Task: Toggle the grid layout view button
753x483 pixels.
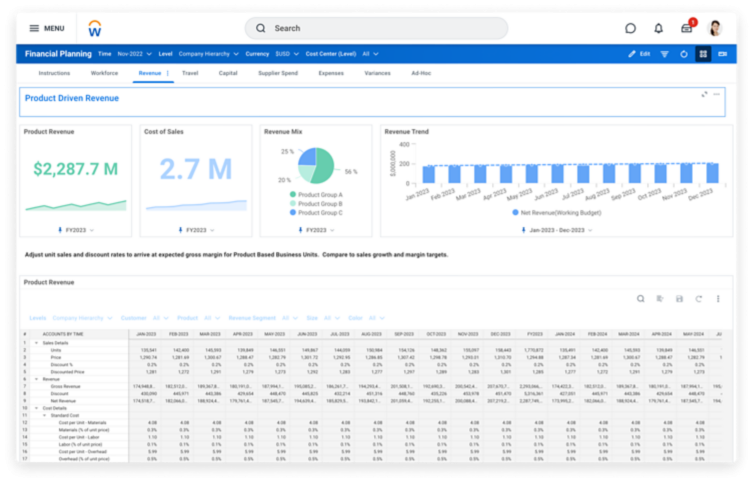Action: tap(704, 54)
